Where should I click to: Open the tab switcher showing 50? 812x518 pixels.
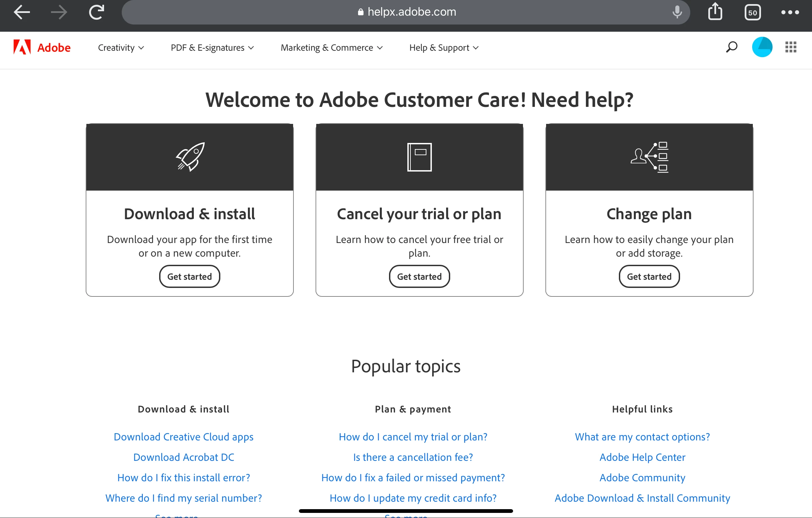pyautogui.click(x=752, y=13)
